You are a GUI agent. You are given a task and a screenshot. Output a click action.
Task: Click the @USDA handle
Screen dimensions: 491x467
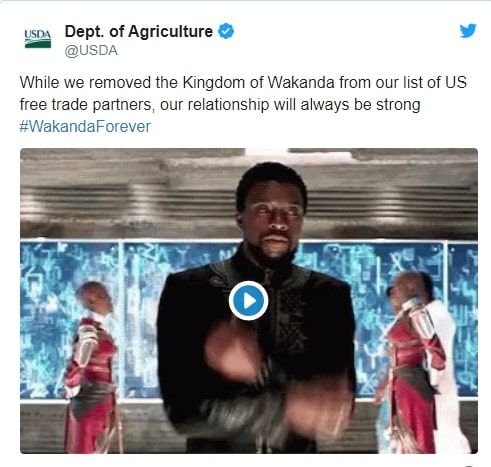pyautogui.click(x=91, y=51)
